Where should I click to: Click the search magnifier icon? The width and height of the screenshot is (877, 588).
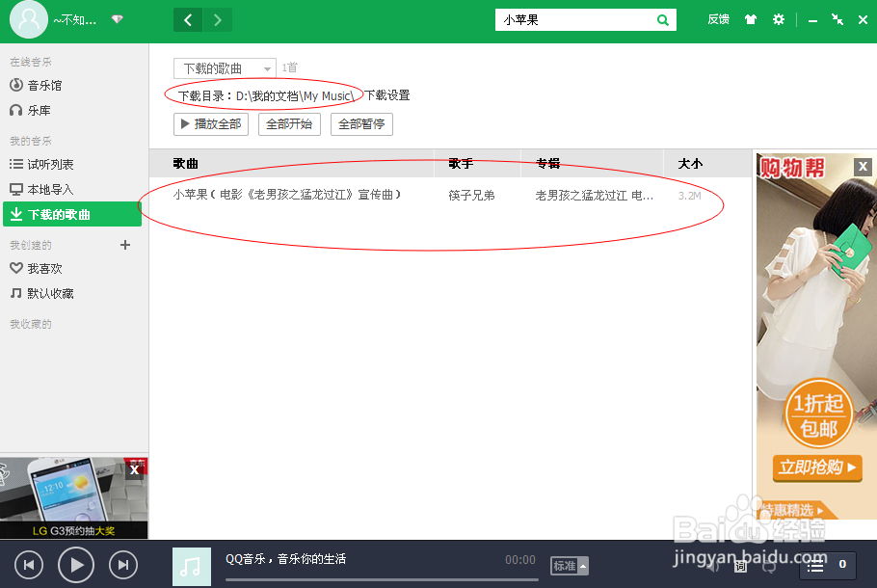coord(663,20)
